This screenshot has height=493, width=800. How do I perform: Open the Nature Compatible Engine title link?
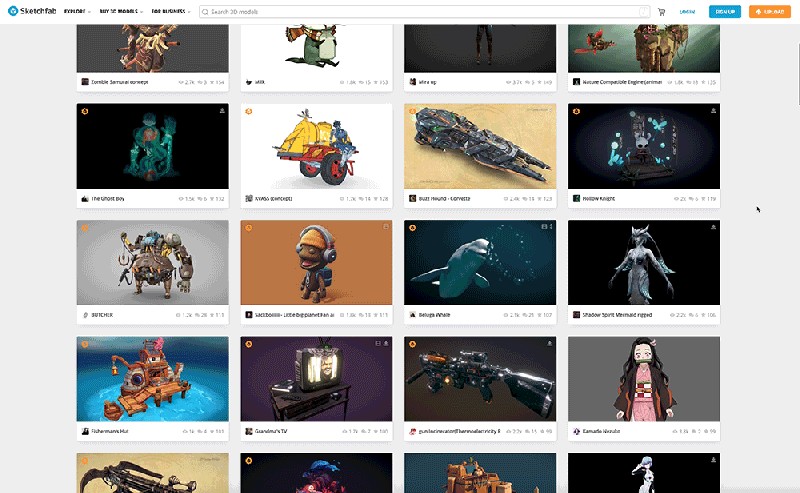point(622,82)
